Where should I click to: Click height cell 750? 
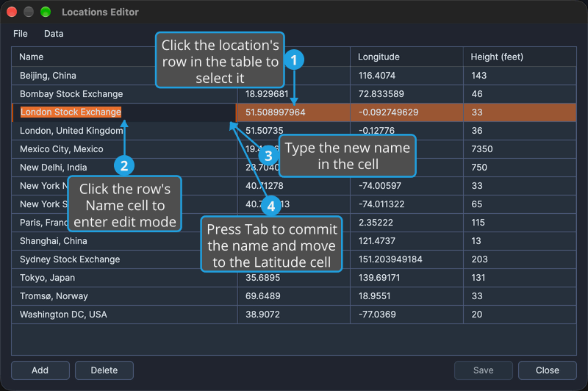tap(520, 168)
